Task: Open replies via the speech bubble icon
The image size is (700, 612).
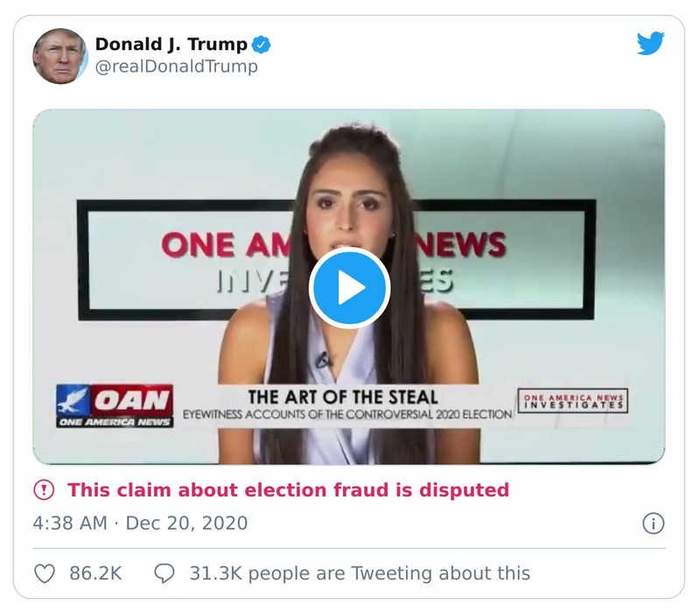Action: (165, 575)
